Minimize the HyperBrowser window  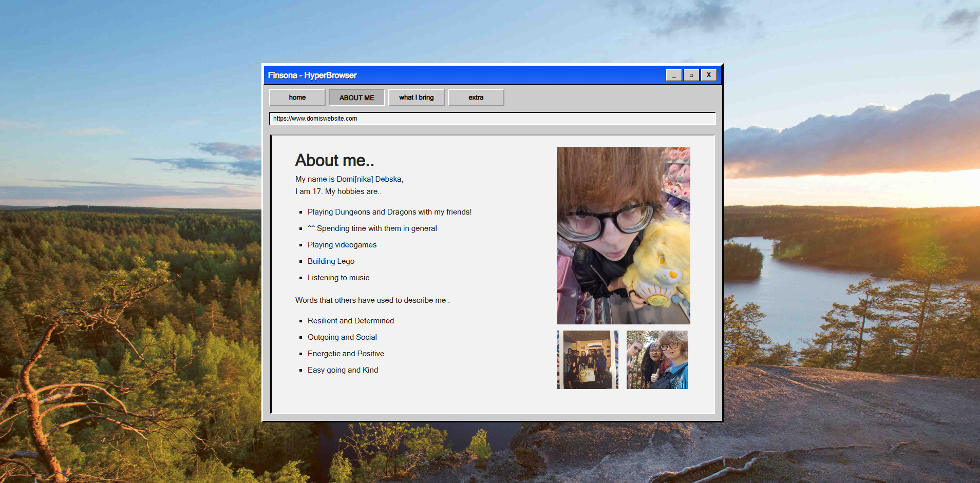click(x=673, y=75)
